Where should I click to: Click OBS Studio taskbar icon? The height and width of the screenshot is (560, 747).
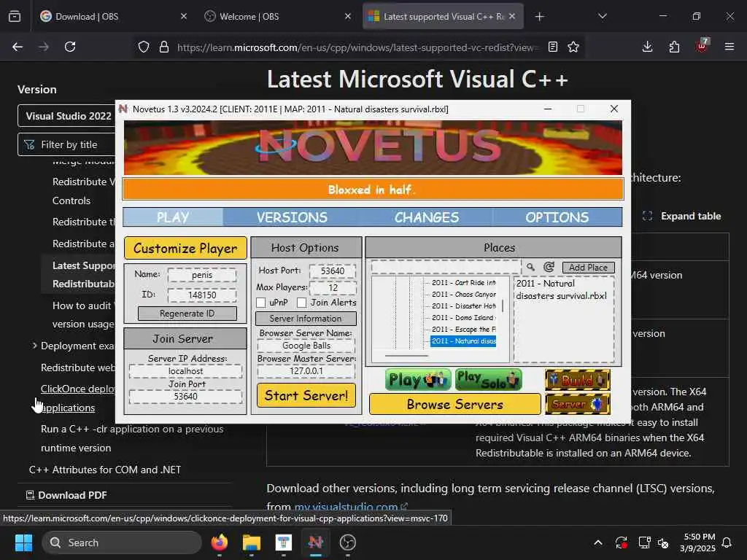point(348,542)
